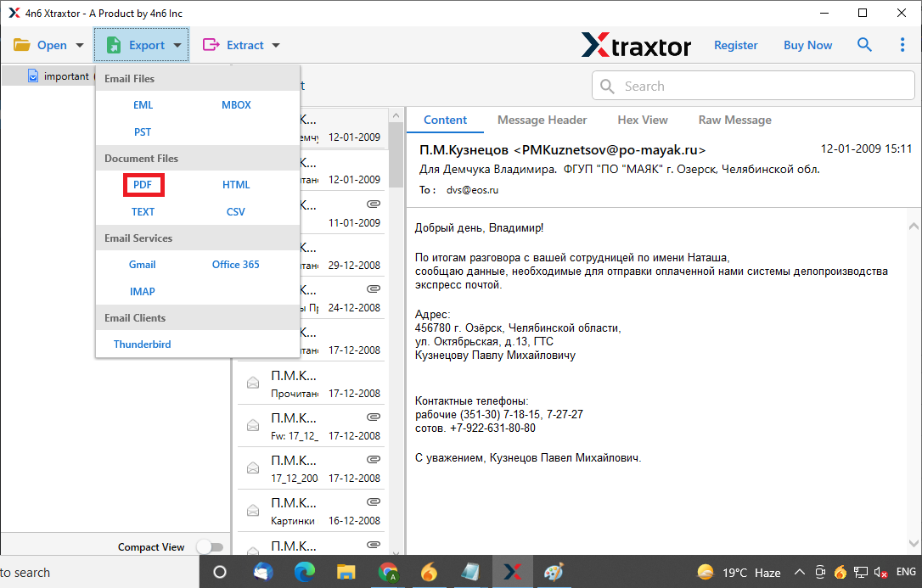Click the Open toolbar button
This screenshot has height=588, width=922.
click(48, 45)
